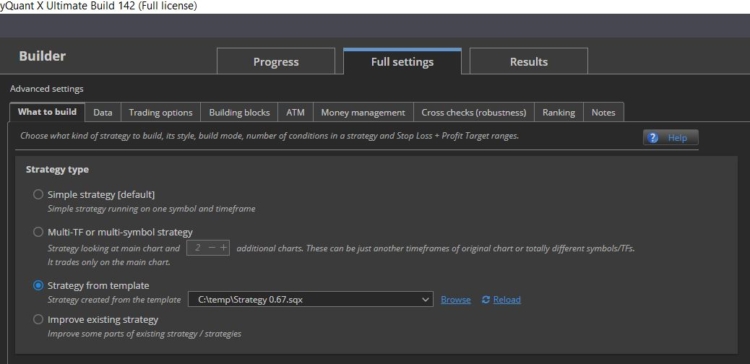Open Cross checks (robustness) tab
The image size is (750, 364).
point(474,112)
